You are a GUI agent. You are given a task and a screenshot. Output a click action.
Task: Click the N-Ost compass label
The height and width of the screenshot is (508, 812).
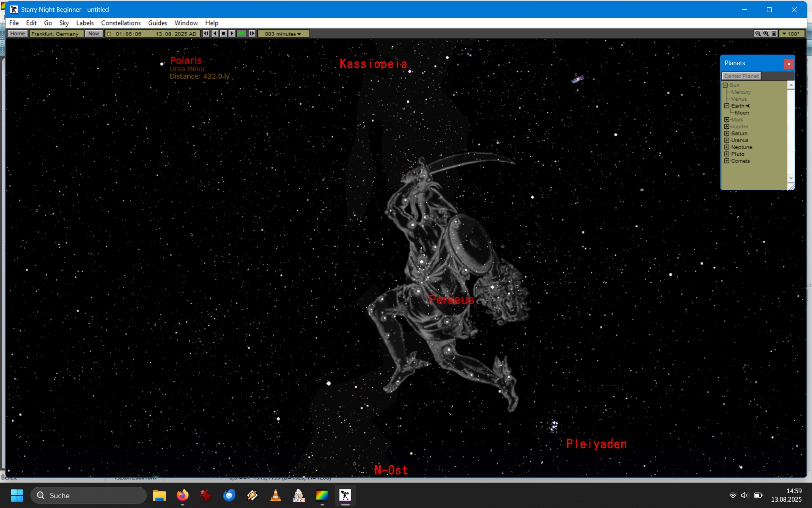coord(391,470)
